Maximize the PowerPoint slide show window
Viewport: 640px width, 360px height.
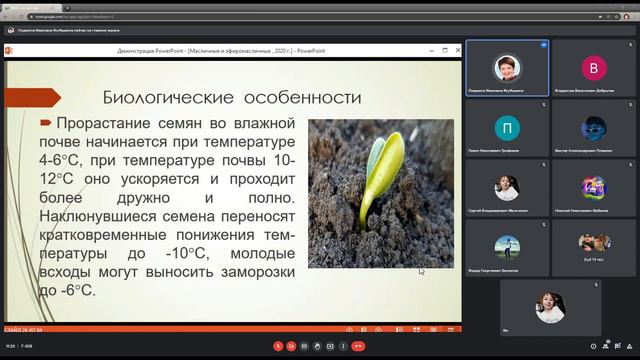[445, 50]
